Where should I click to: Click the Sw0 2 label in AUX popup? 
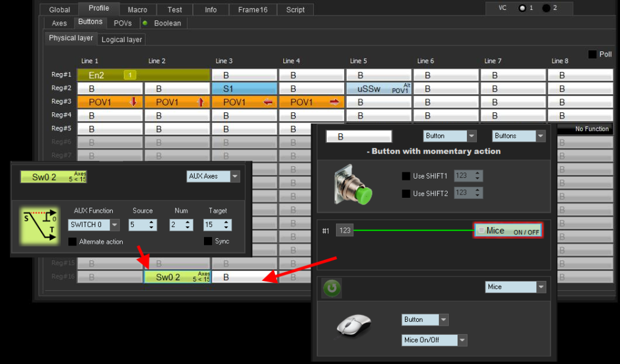click(53, 177)
